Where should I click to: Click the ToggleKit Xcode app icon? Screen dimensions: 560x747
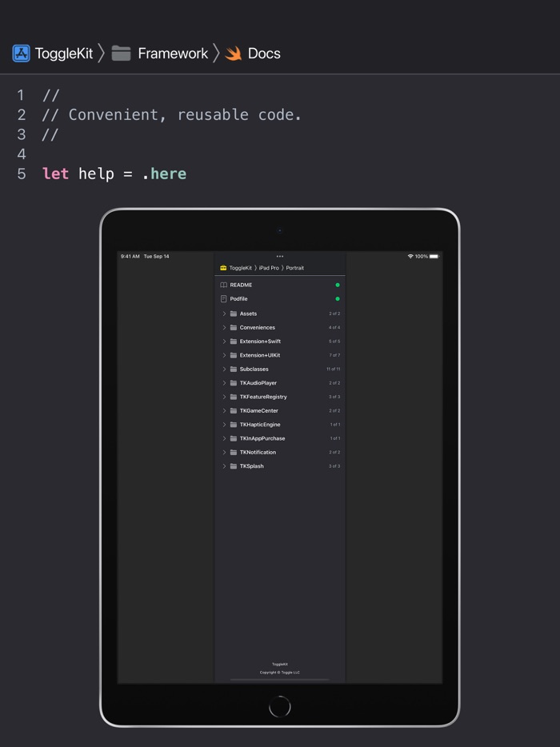[x=22, y=54]
